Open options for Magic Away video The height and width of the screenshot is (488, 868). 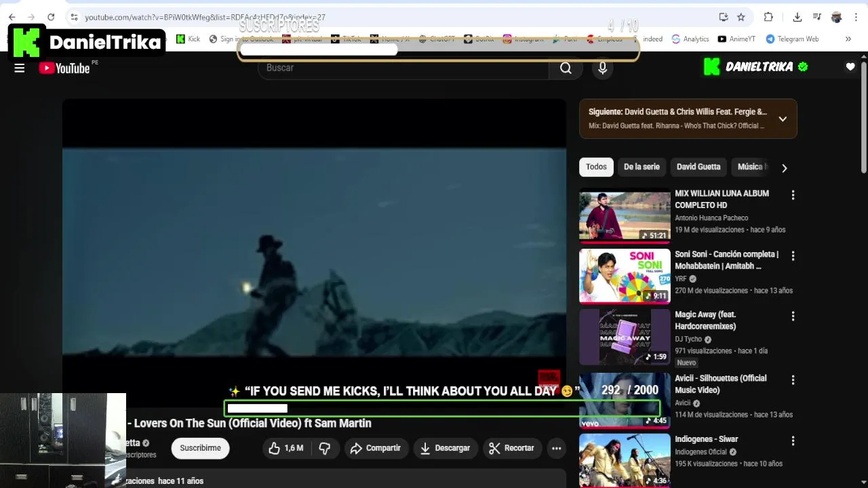coord(793,317)
